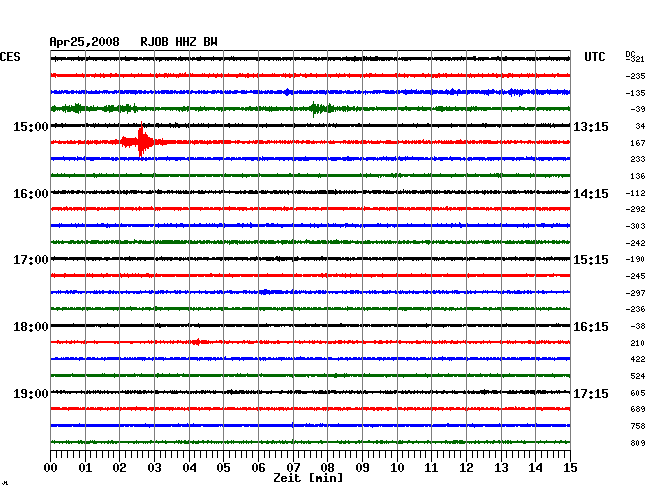Viewport: 650px width, 494px height.
Task: Select the DC offset value 524
Action: (x=638, y=376)
